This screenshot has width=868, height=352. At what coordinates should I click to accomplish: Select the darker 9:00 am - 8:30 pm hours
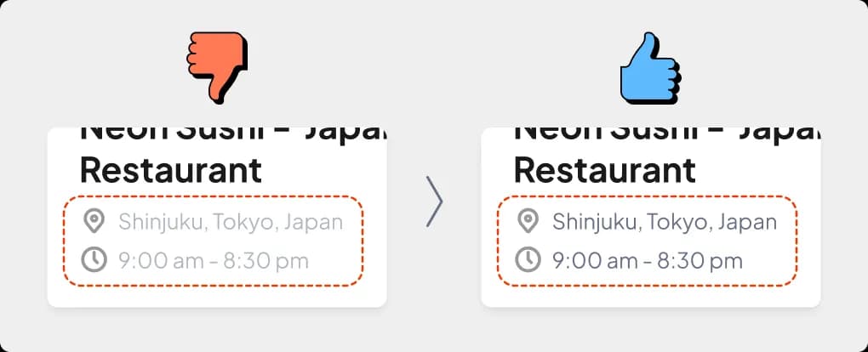pyautogui.click(x=648, y=260)
